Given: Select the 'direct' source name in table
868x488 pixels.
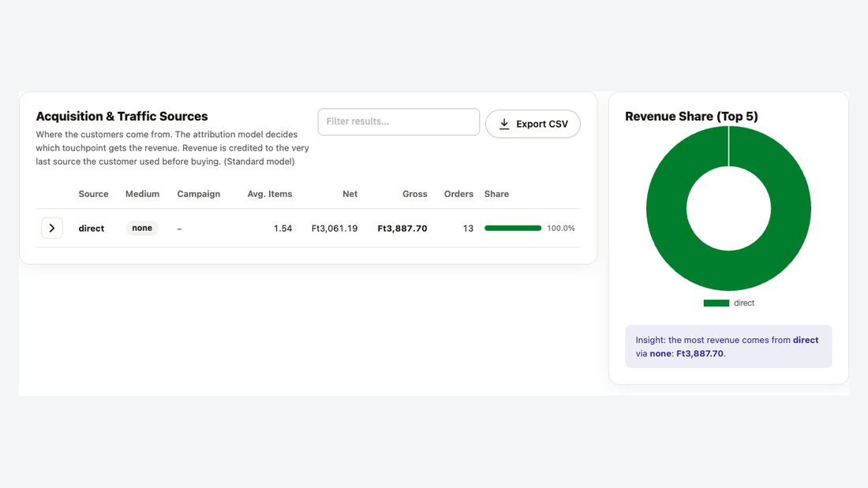Looking at the screenshot, I should pyautogui.click(x=92, y=228).
